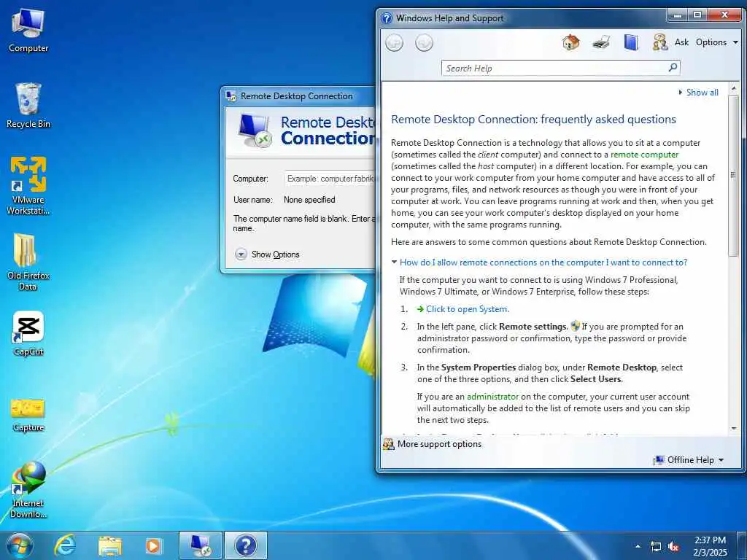Viewport: 747px width, 560px height.
Task: Open the 'remote computer' glossary link
Action: pos(644,155)
